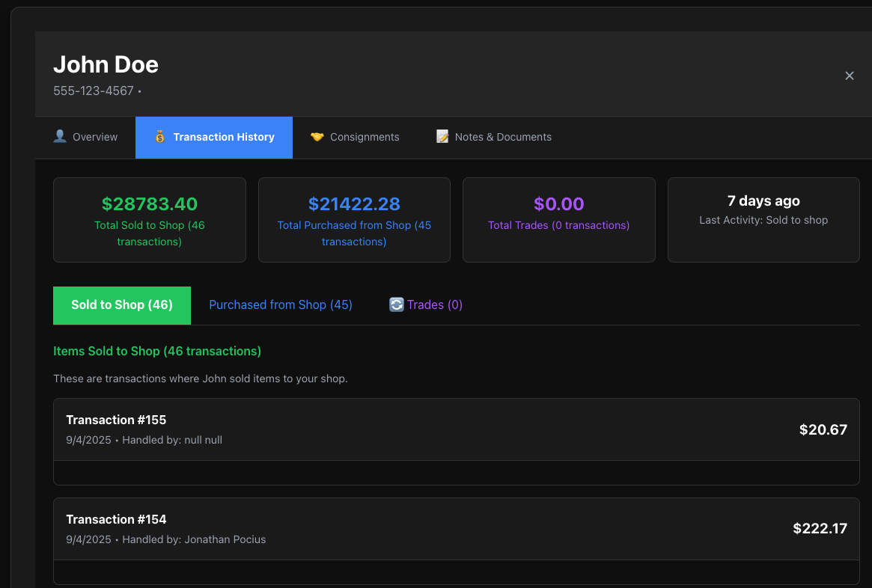Switch to Purchased from Shop (45) view
The width and height of the screenshot is (872, 588).
tap(281, 304)
